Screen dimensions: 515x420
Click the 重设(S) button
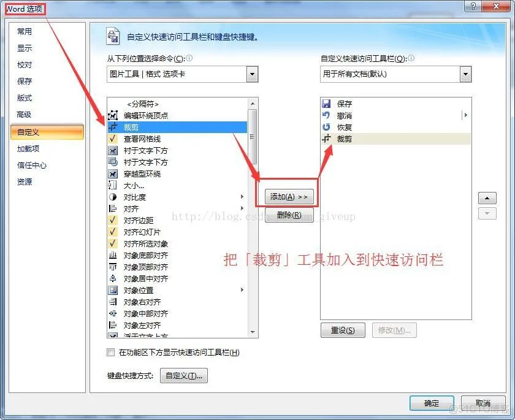343,330
